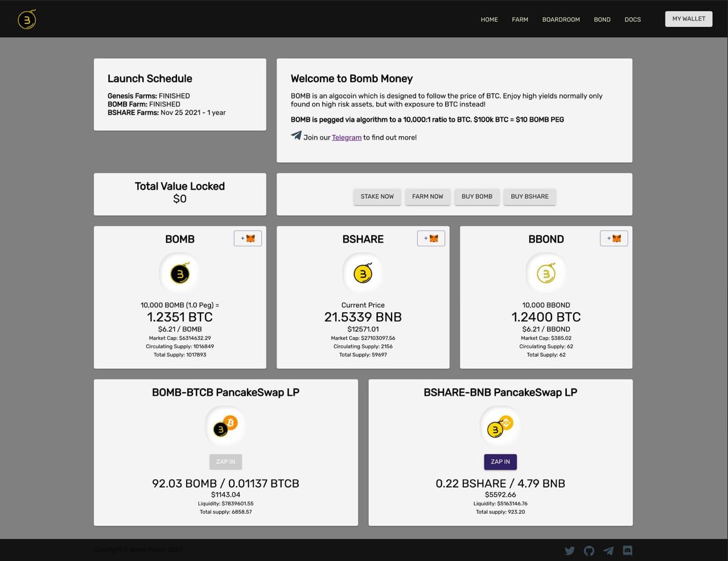728x561 pixels.
Task: Open the Bond page
Action: click(x=602, y=19)
